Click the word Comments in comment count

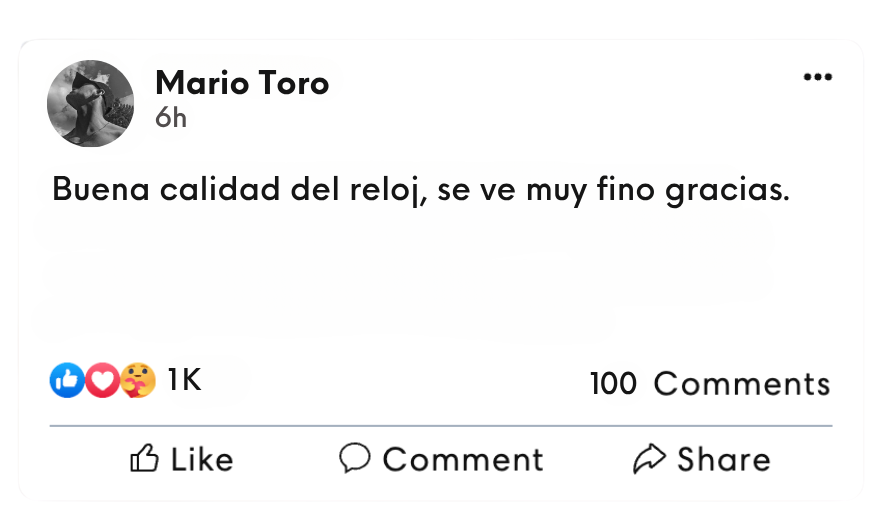pyautogui.click(x=742, y=384)
